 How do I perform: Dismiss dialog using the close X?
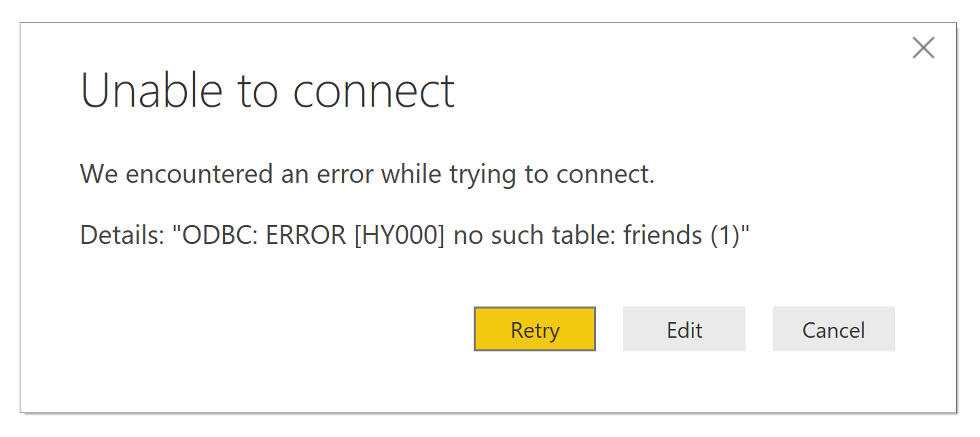923,48
